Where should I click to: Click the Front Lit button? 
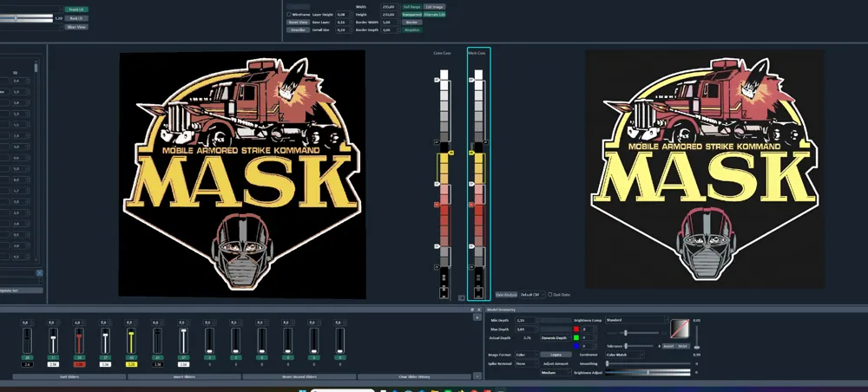76,10
